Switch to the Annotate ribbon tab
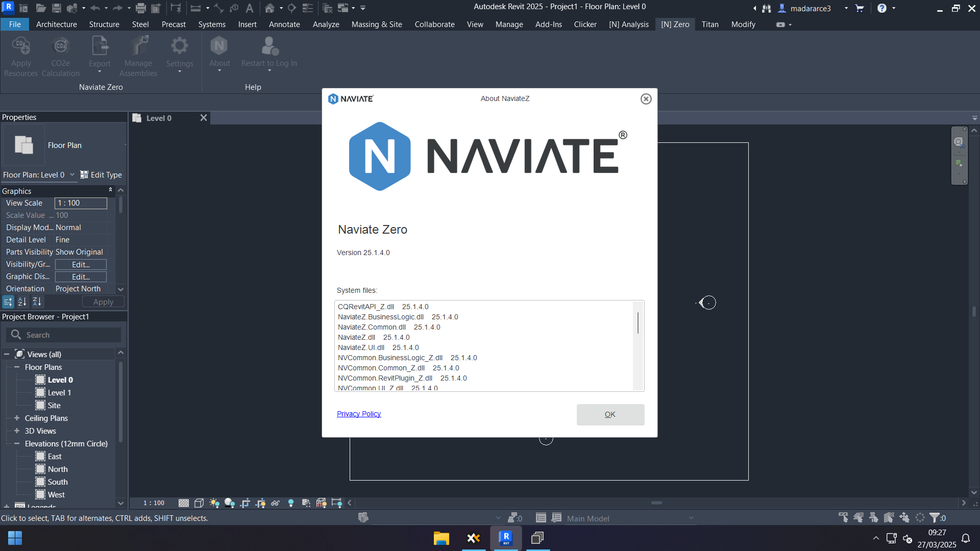Viewport: 980px width, 551px height. (x=284, y=24)
